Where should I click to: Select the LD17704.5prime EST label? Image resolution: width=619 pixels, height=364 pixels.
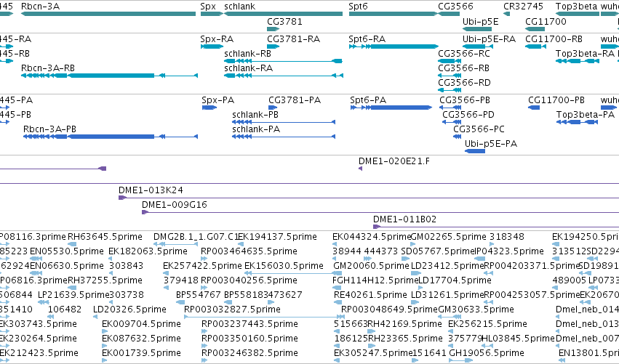[x=455, y=280]
